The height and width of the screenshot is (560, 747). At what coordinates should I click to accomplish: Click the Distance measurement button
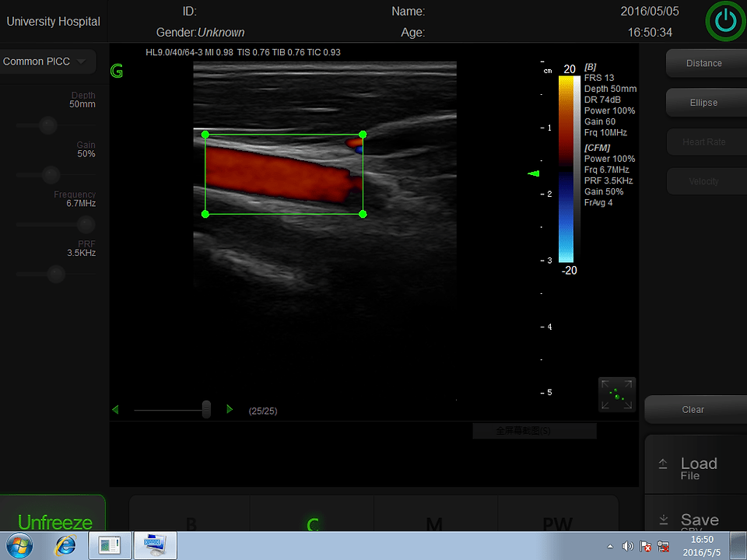(x=706, y=63)
